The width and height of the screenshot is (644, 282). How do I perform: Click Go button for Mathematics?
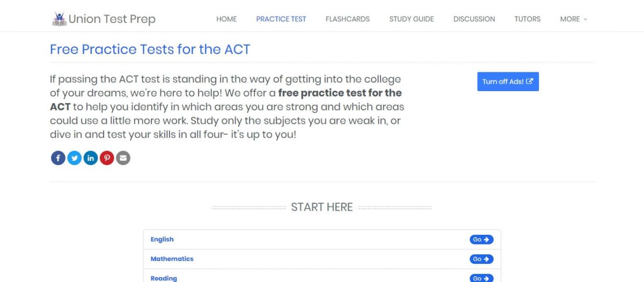tap(481, 259)
